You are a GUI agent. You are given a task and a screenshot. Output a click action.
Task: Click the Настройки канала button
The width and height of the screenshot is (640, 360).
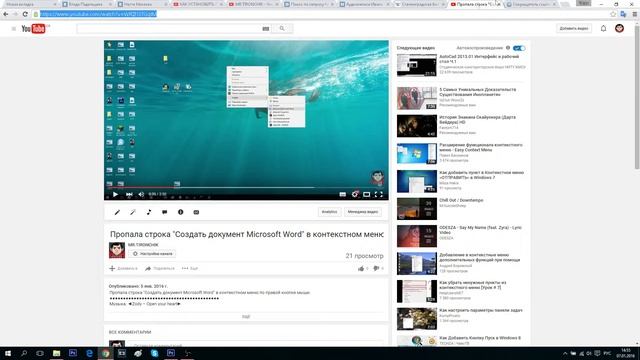[x=152, y=254]
